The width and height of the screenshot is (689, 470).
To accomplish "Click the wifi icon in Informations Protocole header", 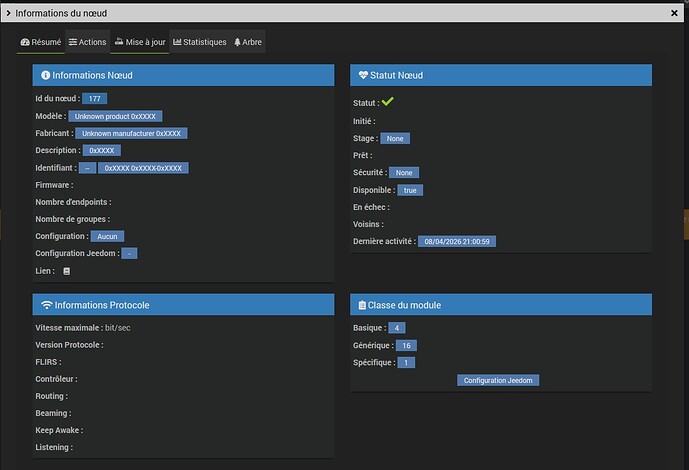I will pyautogui.click(x=46, y=305).
